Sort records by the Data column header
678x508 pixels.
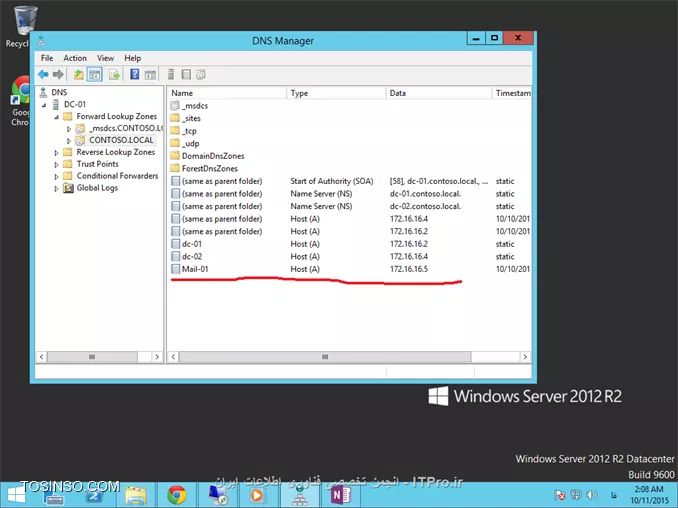(439, 93)
